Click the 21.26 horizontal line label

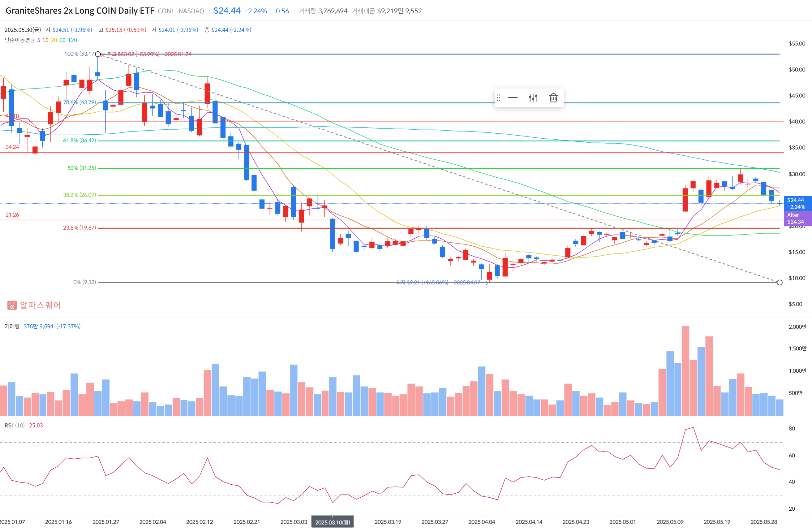[x=12, y=215]
